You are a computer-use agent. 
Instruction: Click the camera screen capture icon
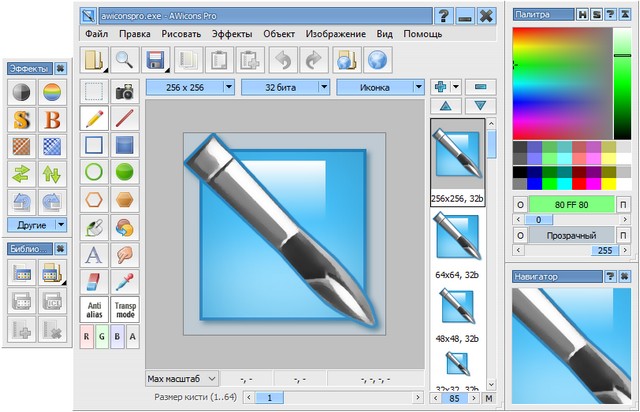click(125, 92)
